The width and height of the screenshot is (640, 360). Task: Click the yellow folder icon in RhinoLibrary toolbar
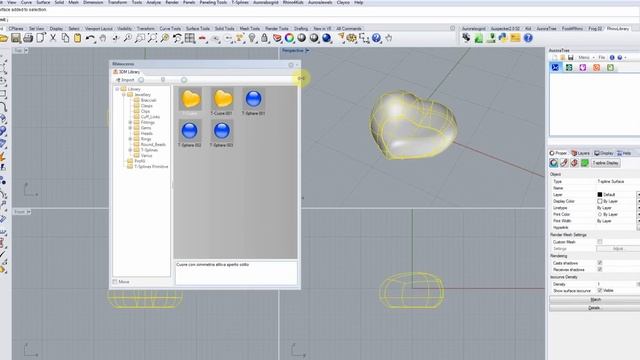(515, 38)
